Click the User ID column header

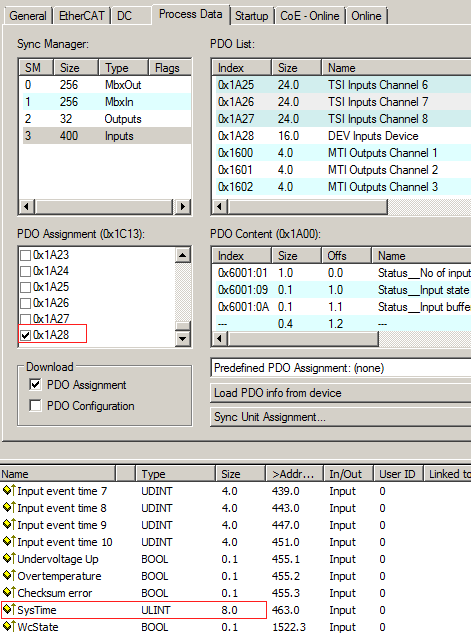point(398,473)
